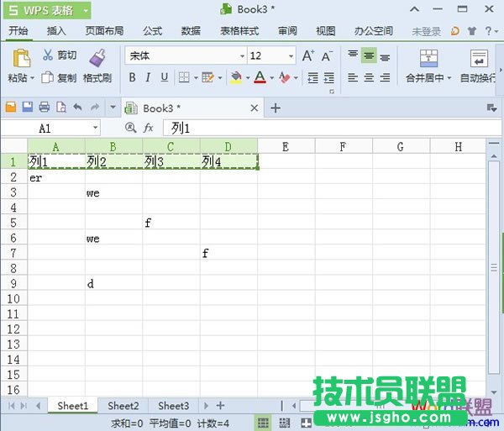Open the 表格样式 tab
504x431 pixels.
pos(239,31)
